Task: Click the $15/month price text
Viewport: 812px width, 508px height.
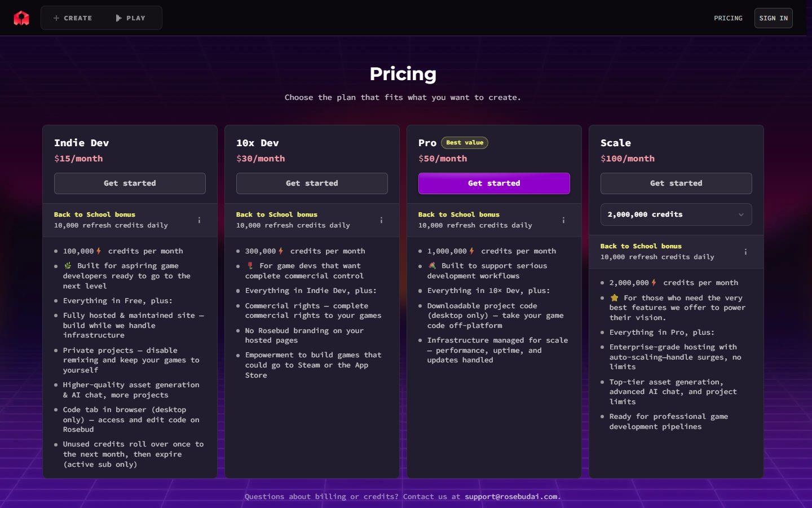Action: tap(78, 159)
